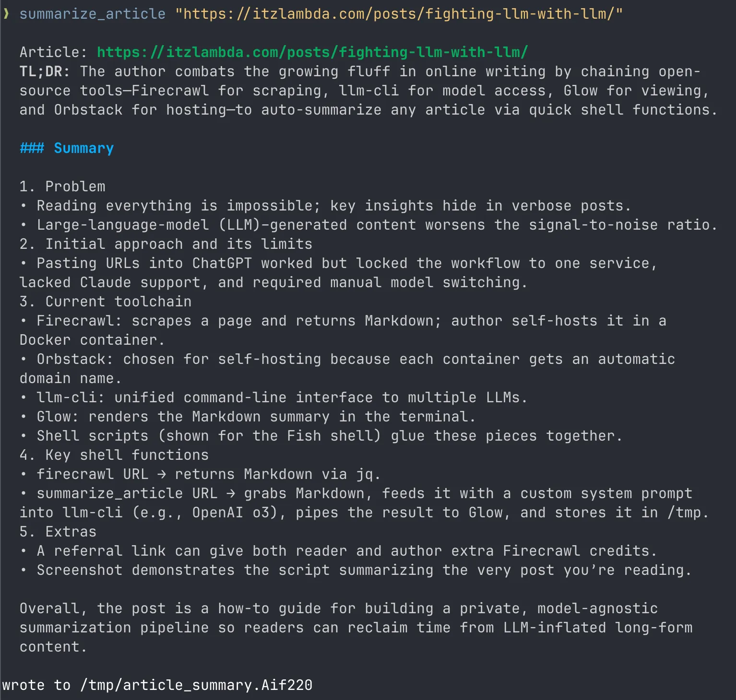Click the '###' markdown hash marks
Screen dimensions: 736x700
pos(32,148)
